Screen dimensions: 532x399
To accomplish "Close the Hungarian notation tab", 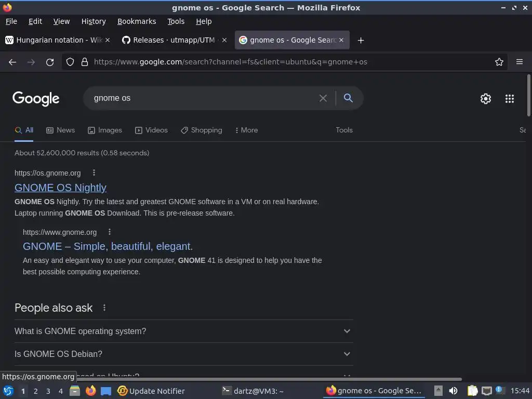I will (107, 40).
